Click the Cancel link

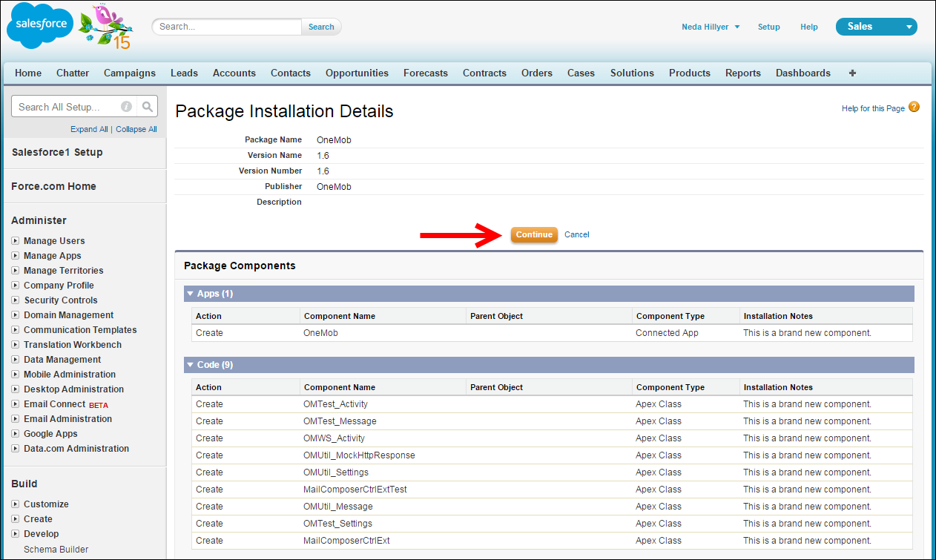click(x=576, y=234)
